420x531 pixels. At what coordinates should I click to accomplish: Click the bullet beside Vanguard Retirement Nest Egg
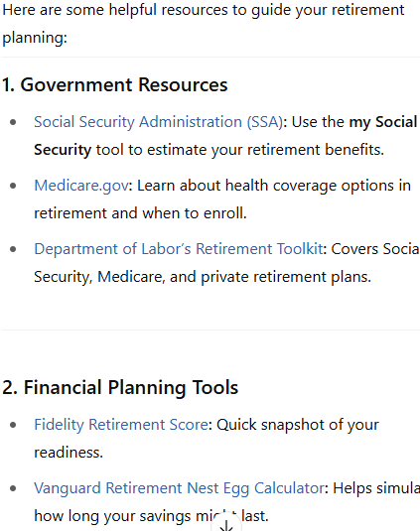[x=13, y=488]
